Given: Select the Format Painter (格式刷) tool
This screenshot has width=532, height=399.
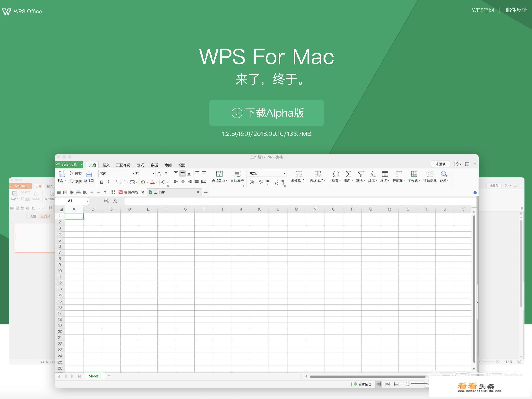Looking at the screenshot, I should click(x=89, y=176).
